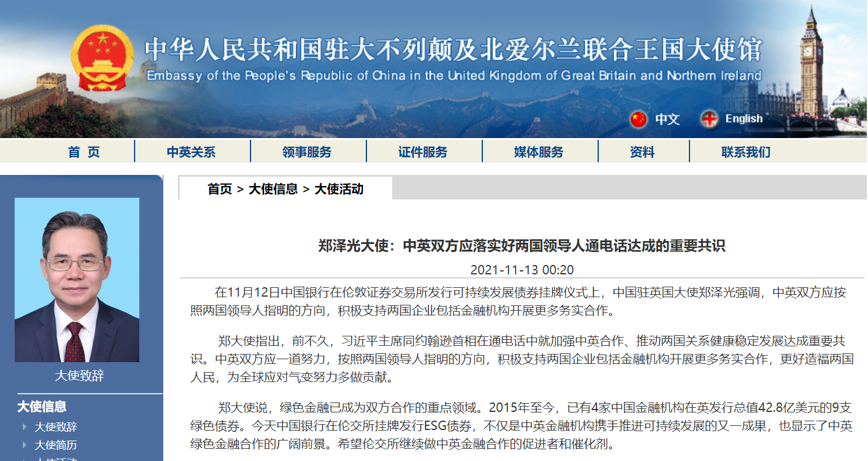Viewport: 868px width, 461px height.
Task: Open the 领事服务 navigation menu
Action: [x=307, y=152]
